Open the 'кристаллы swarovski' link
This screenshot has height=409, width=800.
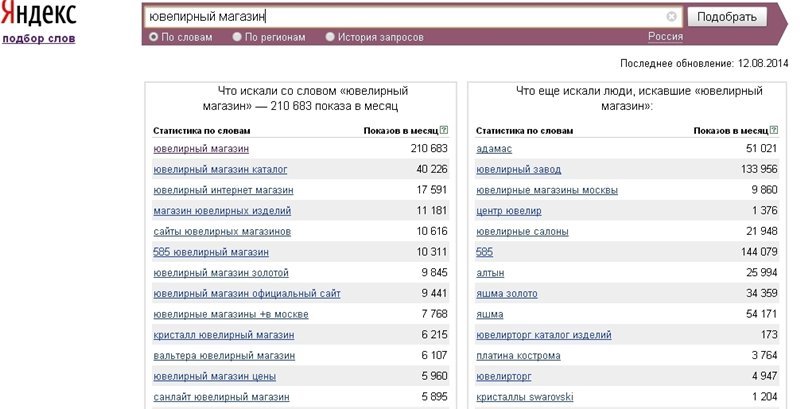(525, 397)
